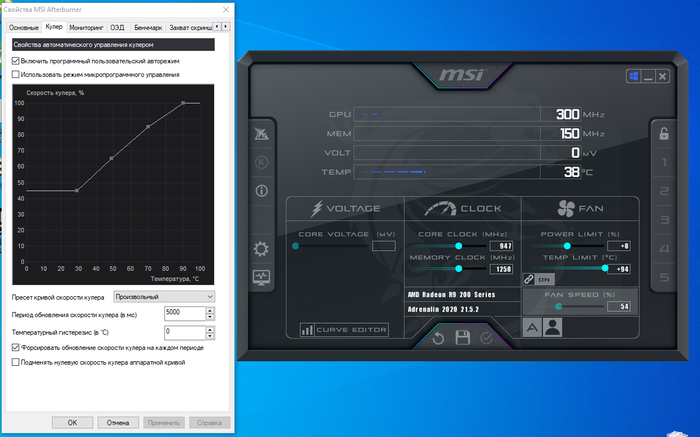The image size is (700, 437).
Task: Decrease the temperature hysteresis with the down arrow
Action: click(x=209, y=334)
